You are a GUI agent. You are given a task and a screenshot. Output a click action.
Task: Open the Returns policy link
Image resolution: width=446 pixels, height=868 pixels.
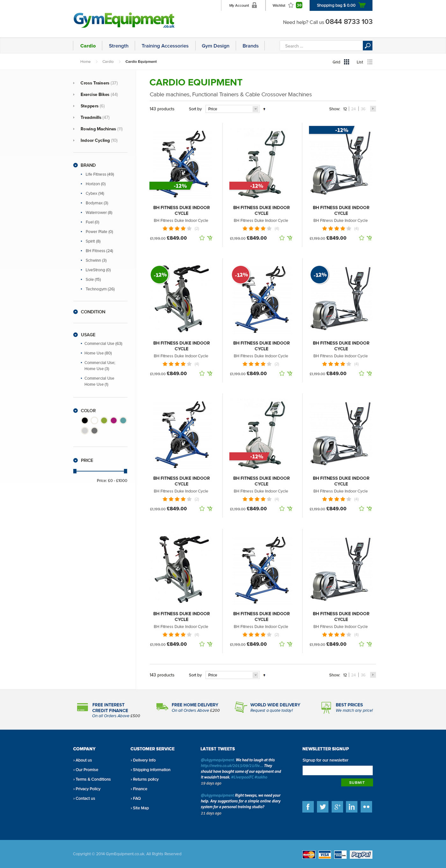pos(145,779)
